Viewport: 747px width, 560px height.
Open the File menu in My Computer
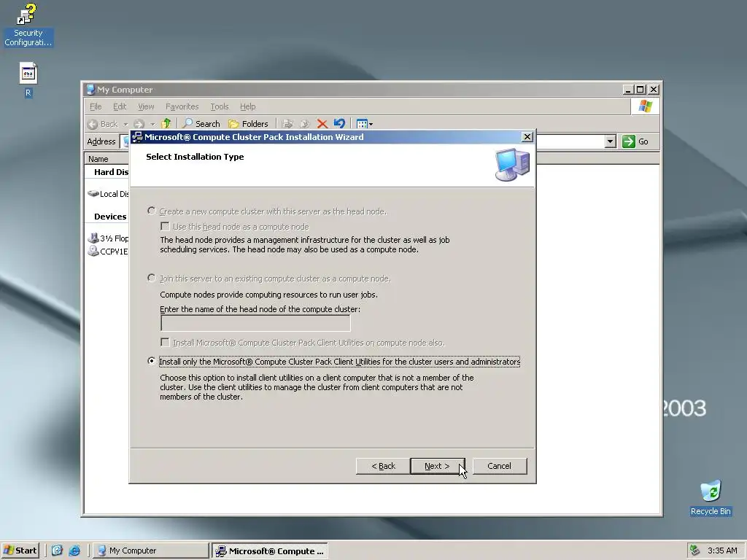coord(96,106)
